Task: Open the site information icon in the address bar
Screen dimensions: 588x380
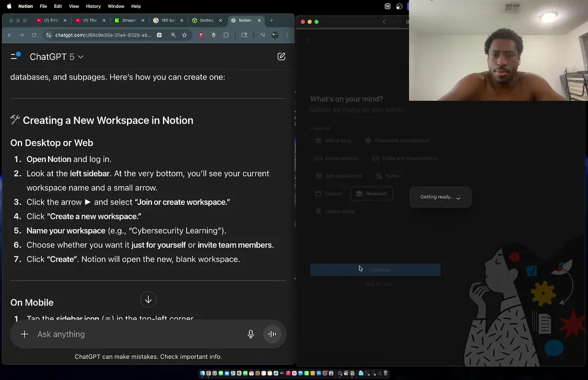Action: pyautogui.click(x=48, y=35)
